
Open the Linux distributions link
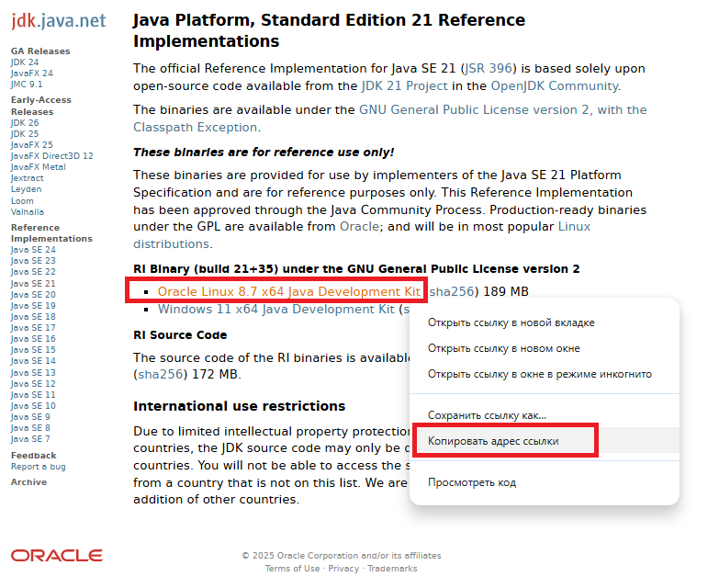pyautogui.click(x=362, y=235)
